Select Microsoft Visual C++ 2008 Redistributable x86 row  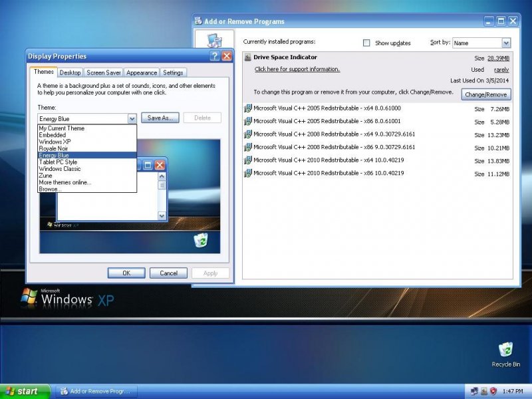click(377, 147)
